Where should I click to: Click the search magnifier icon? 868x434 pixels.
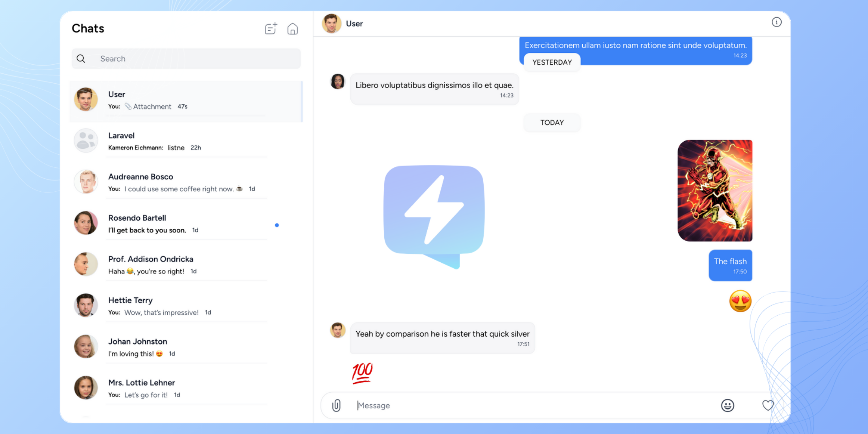coord(81,58)
